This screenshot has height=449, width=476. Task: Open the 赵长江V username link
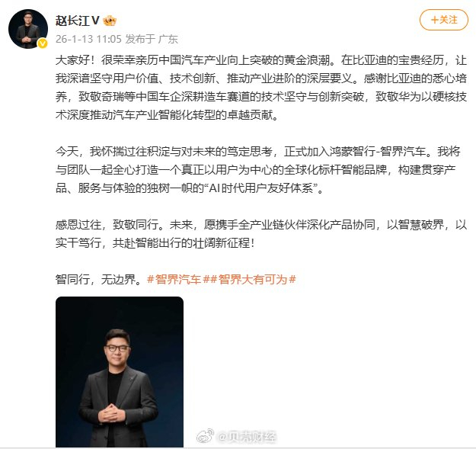tap(78, 21)
